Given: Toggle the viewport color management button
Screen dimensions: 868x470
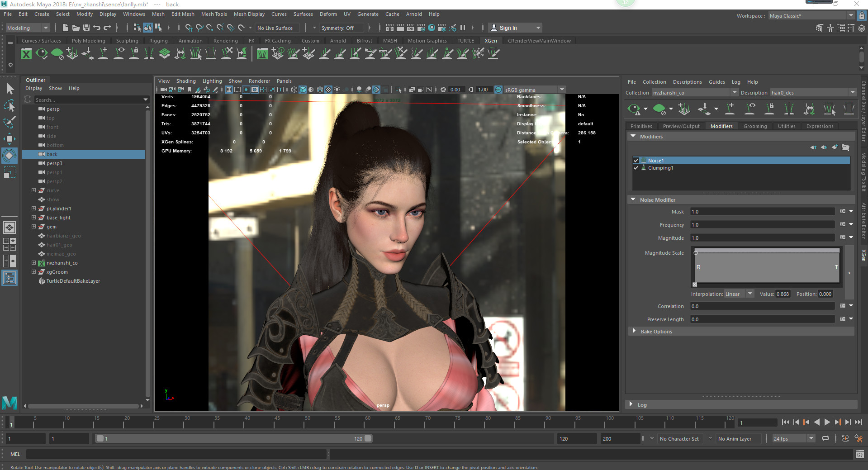Looking at the screenshot, I should [498, 90].
